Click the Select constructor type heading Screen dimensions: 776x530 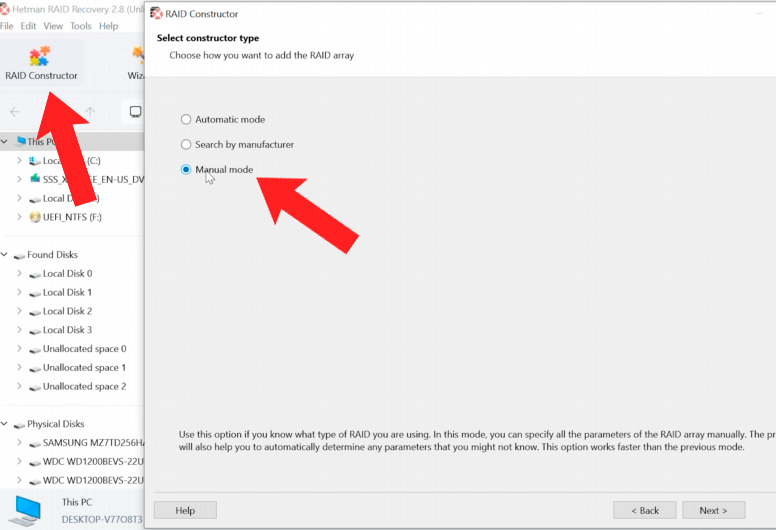tap(208, 38)
